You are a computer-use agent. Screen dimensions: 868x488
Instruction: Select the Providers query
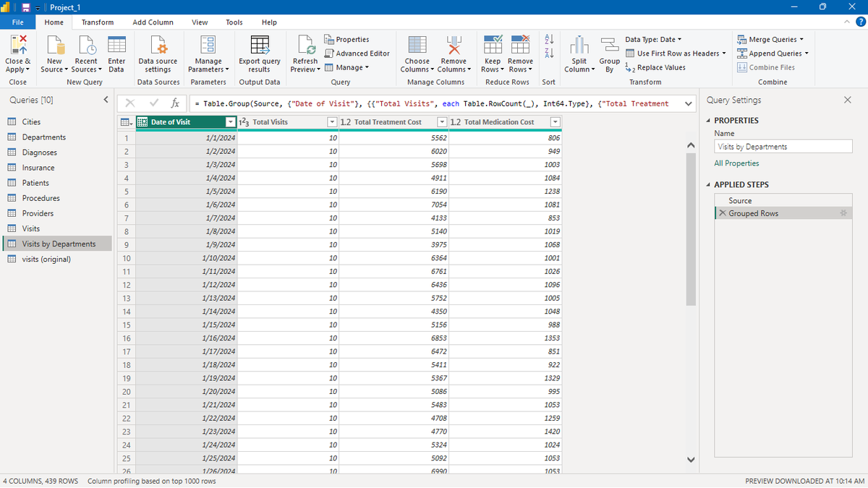click(x=57, y=213)
